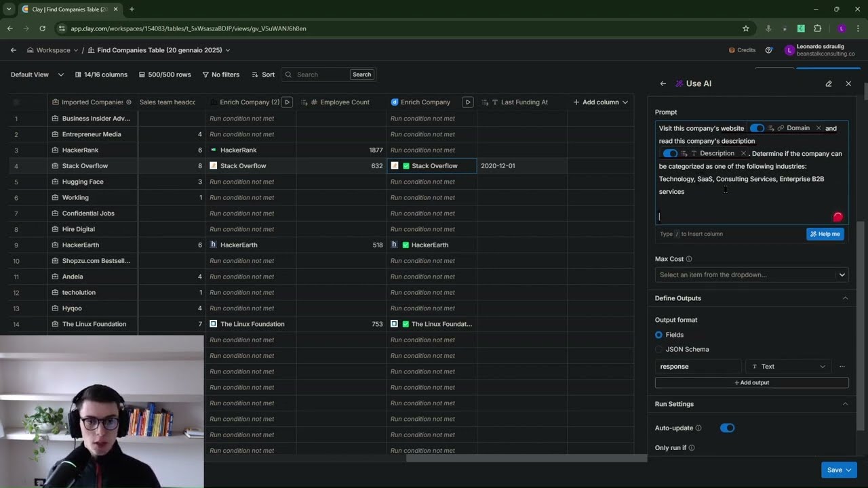
Task: Select the 2020-12-01 Last Funding At cell
Action: tap(522, 166)
